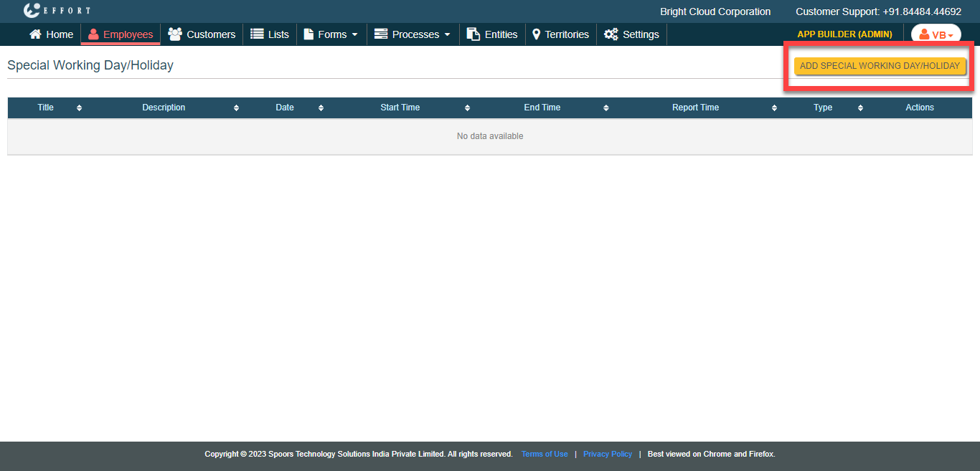Sort by the Report Time column header

[695, 108]
